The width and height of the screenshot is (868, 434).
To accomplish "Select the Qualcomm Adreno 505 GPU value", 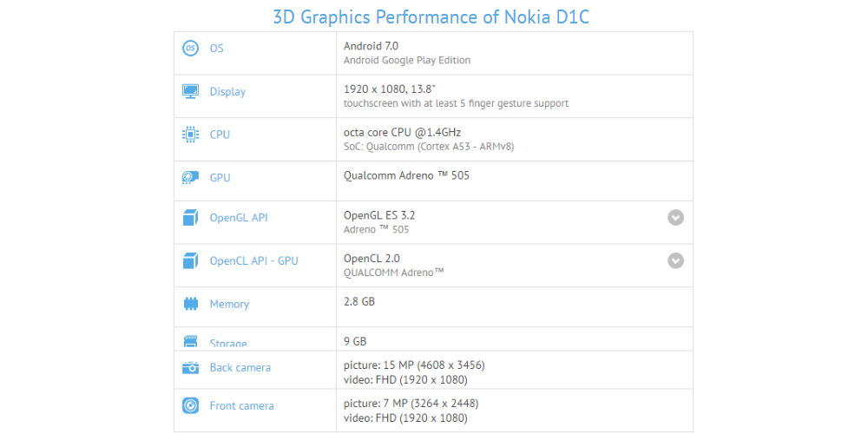I will point(407,175).
